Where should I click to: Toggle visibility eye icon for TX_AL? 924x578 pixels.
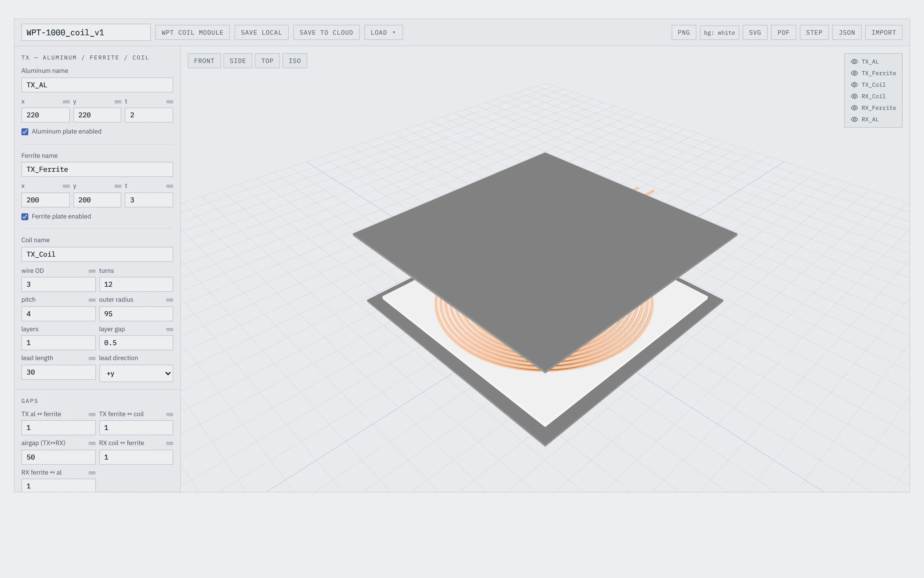click(x=854, y=62)
